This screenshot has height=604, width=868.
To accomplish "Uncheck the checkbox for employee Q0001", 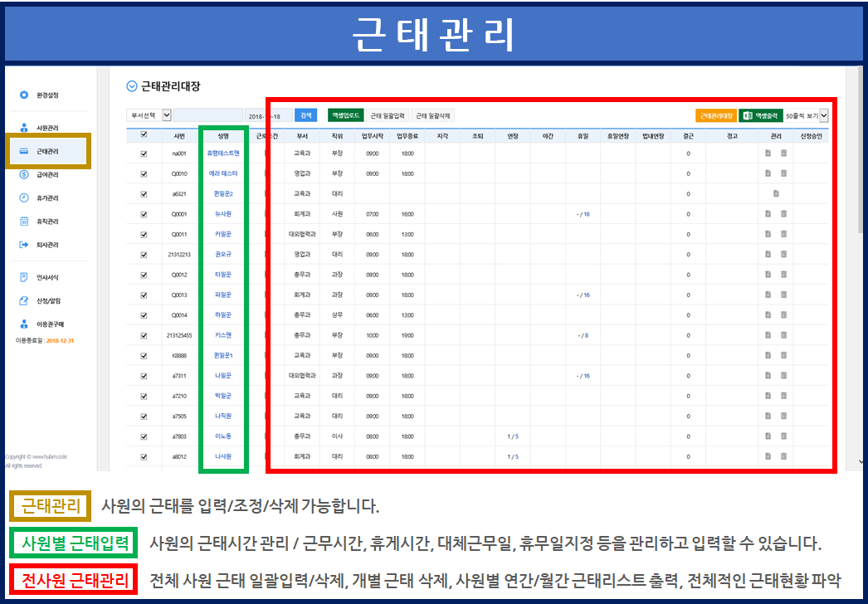I will click(x=144, y=214).
